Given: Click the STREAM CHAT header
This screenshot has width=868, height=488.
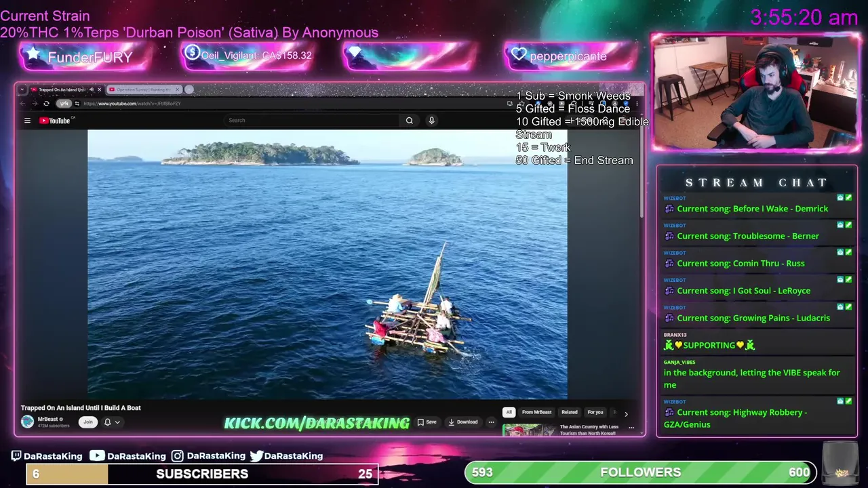Looking at the screenshot, I should tap(757, 183).
